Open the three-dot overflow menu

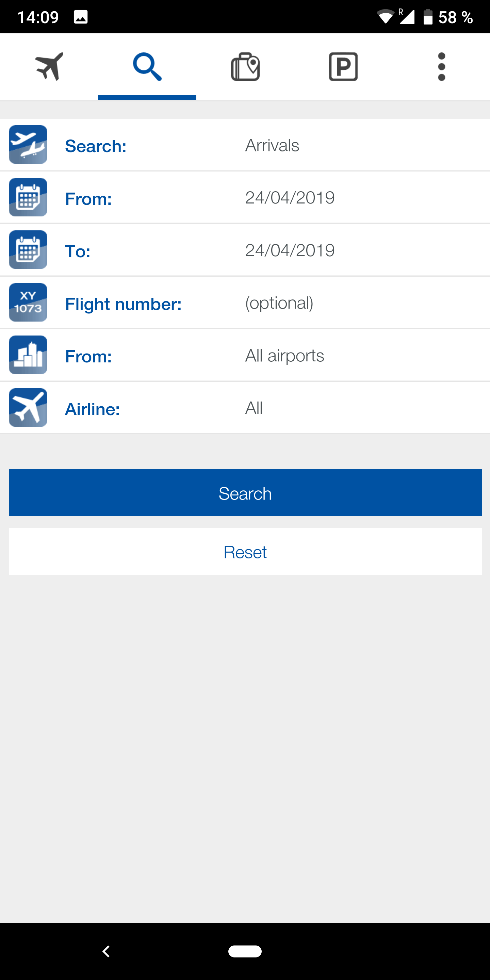pos(441,67)
